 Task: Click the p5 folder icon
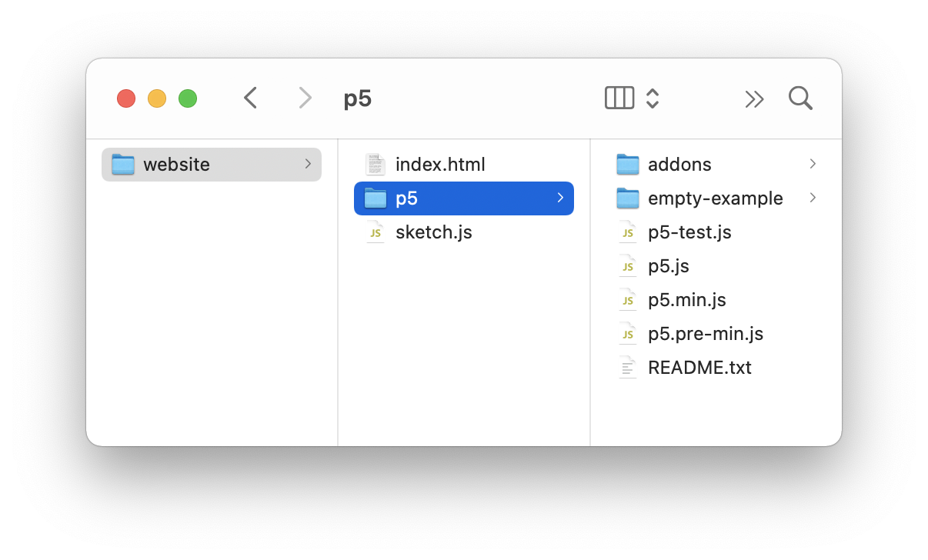pyautogui.click(x=375, y=198)
